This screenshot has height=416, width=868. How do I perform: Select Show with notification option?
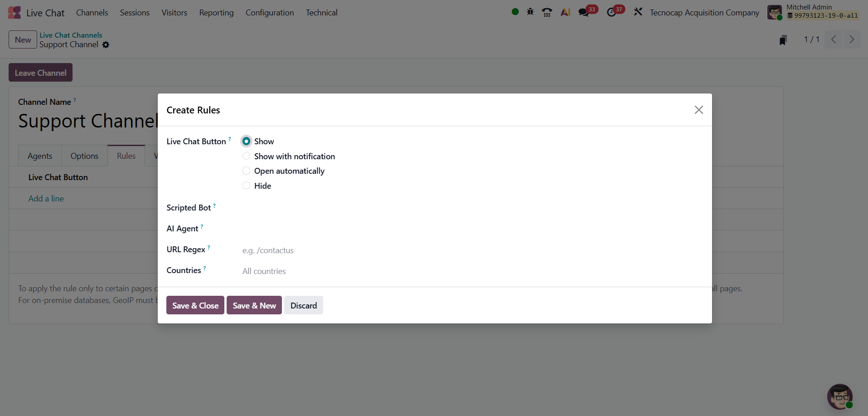pyautogui.click(x=246, y=156)
